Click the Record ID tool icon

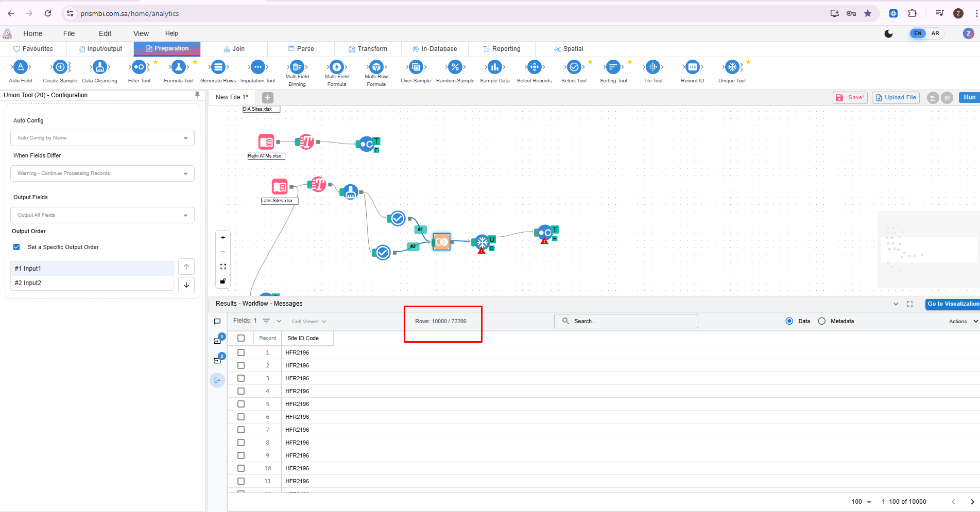[692, 67]
